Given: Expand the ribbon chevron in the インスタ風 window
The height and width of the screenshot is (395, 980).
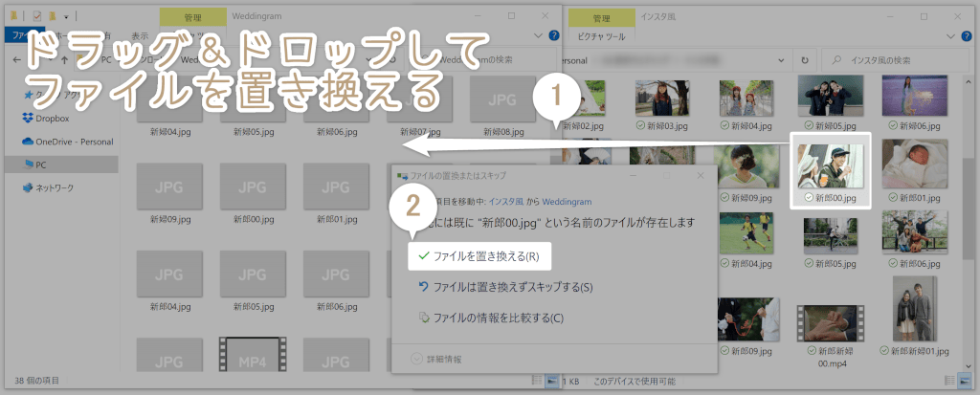Looking at the screenshot, I should point(951,36).
